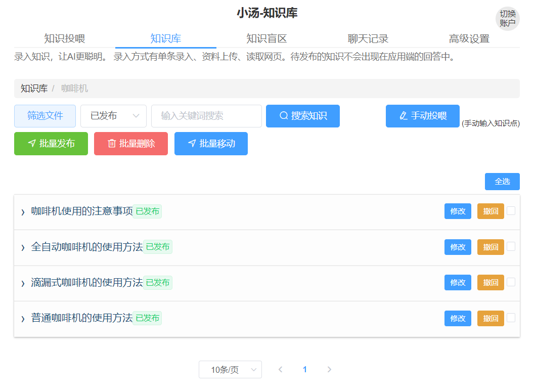Open the 已发布 status filter dropdown
535x392 pixels.
113,116
